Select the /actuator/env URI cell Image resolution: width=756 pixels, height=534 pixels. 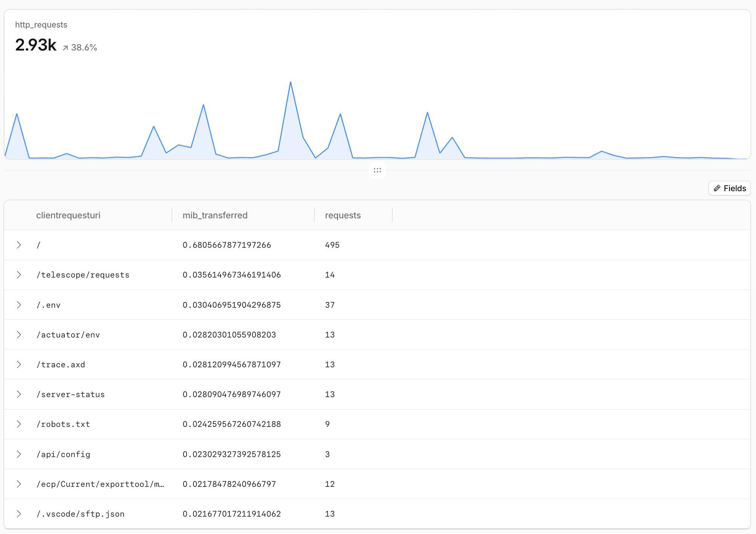point(68,335)
